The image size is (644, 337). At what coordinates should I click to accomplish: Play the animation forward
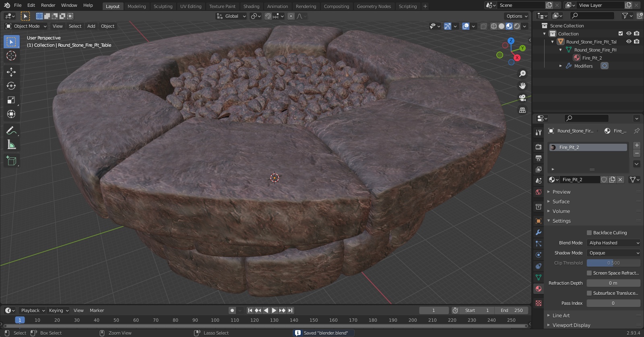click(274, 310)
